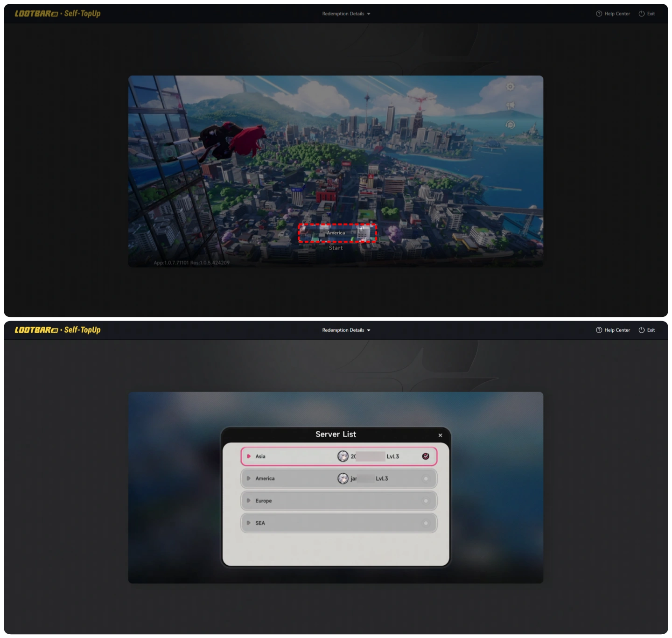Click the America server player avatar

343,478
